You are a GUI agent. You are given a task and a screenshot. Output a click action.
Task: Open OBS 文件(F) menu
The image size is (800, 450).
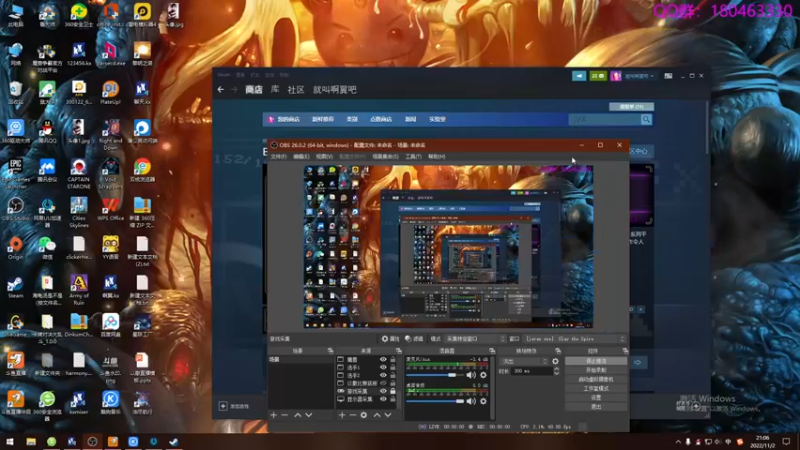pos(279,157)
